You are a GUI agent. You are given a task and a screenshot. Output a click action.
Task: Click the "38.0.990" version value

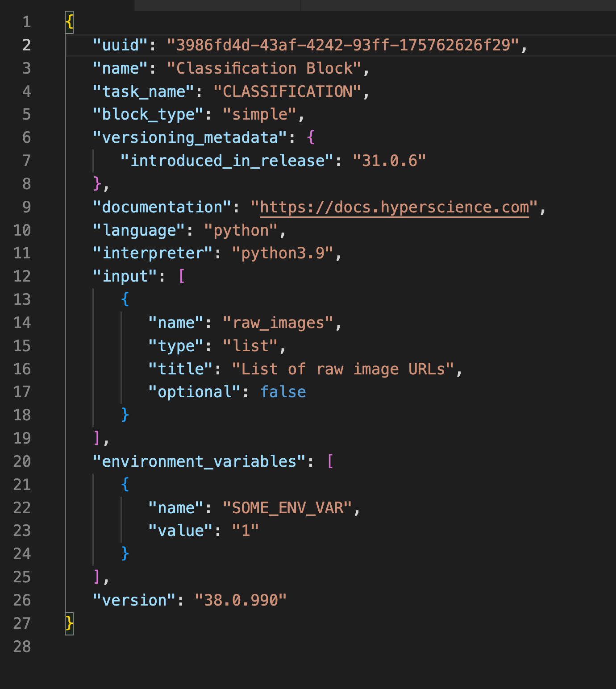(241, 600)
